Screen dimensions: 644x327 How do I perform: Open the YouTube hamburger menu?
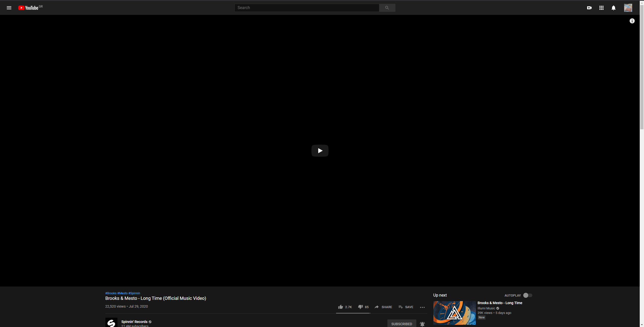(9, 8)
